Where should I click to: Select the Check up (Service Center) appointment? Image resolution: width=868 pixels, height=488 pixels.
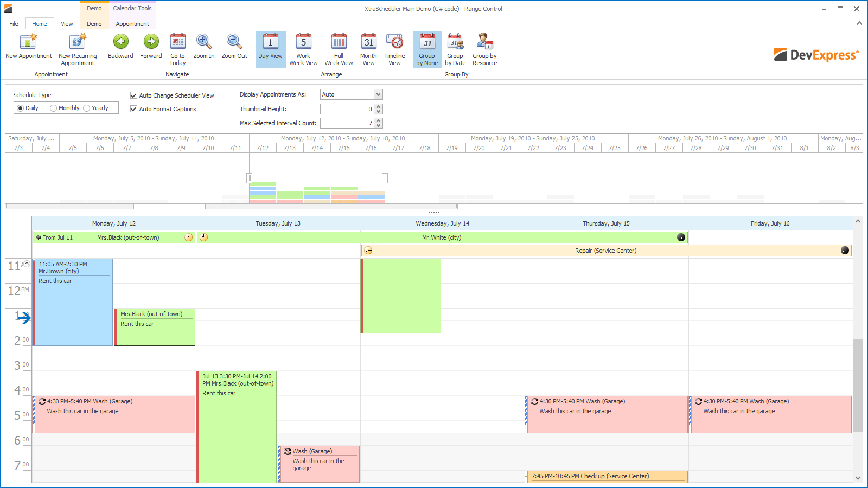[x=607, y=477]
